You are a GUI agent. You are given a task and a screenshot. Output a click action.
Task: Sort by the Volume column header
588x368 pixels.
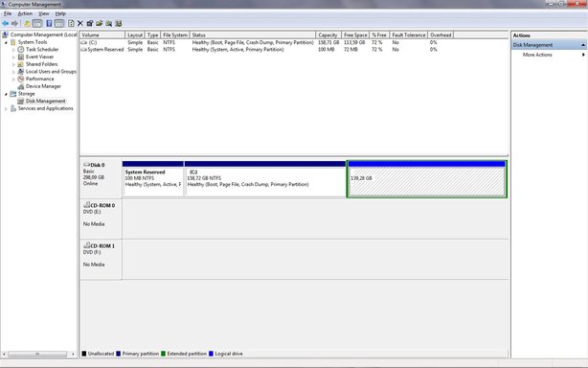tap(102, 34)
